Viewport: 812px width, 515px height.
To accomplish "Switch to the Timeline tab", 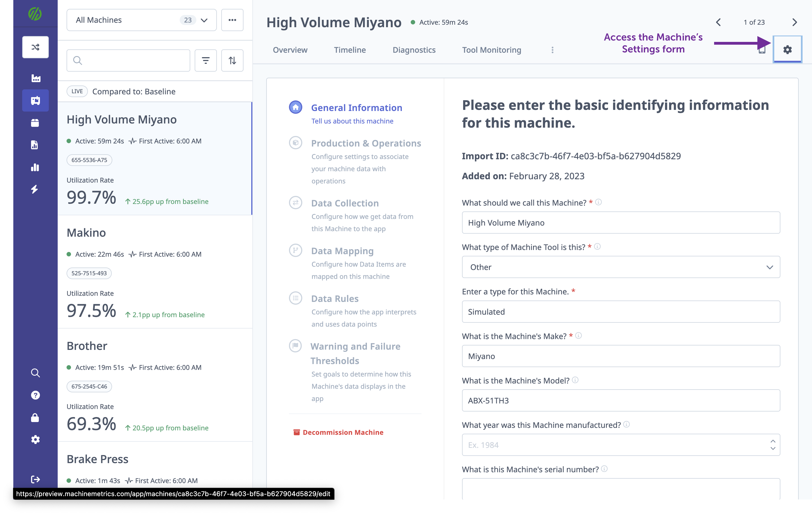I will point(350,50).
